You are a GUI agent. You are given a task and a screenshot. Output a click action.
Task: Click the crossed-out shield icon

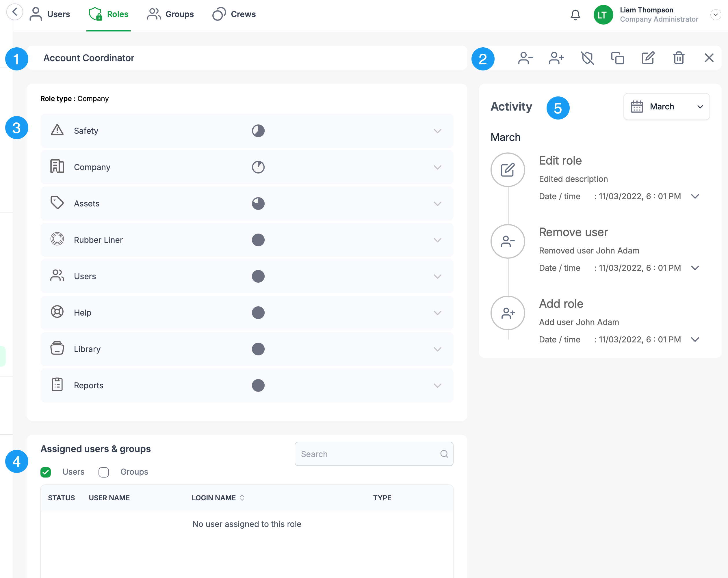(x=587, y=58)
